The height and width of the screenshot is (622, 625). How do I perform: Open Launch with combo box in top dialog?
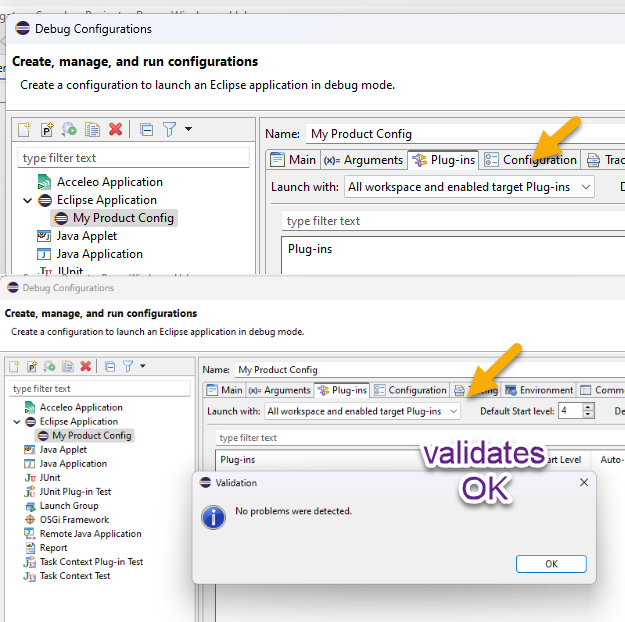[469, 187]
